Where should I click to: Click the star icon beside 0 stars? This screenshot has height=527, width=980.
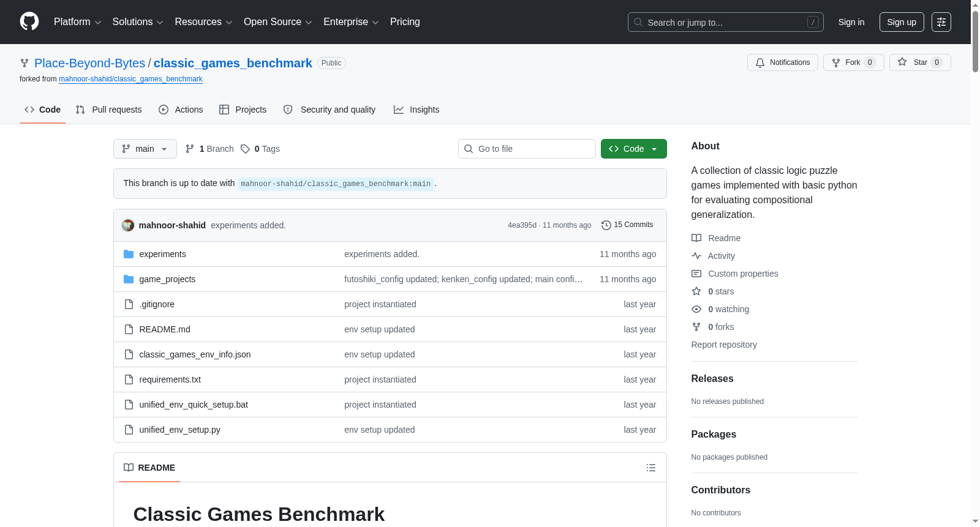(x=696, y=291)
